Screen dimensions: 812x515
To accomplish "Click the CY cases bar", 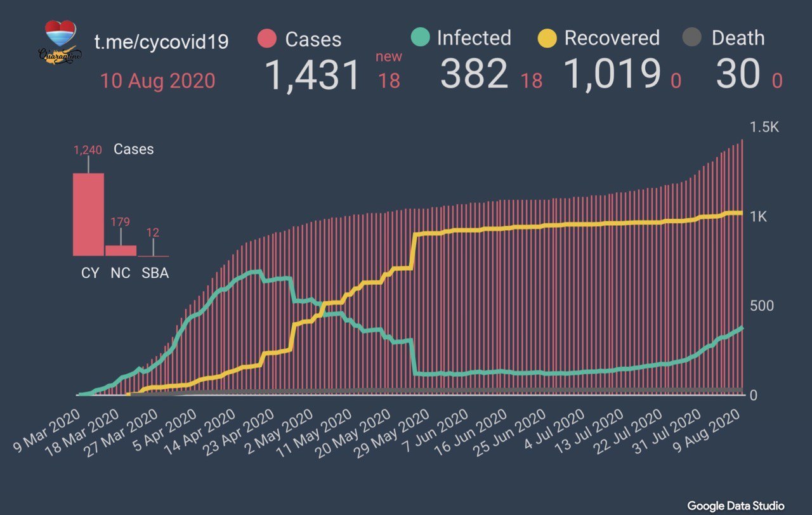I will click(89, 214).
